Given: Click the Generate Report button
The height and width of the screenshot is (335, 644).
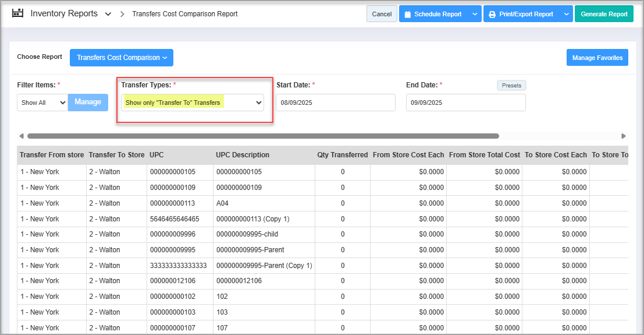Looking at the screenshot, I should point(604,14).
